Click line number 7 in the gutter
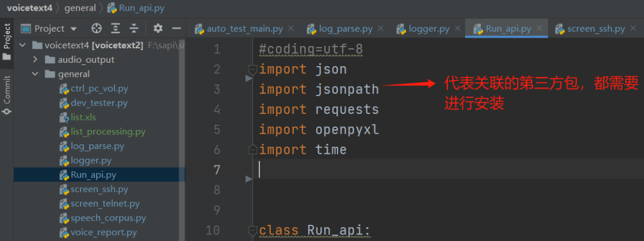The height and width of the screenshot is (241, 644). coord(216,170)
